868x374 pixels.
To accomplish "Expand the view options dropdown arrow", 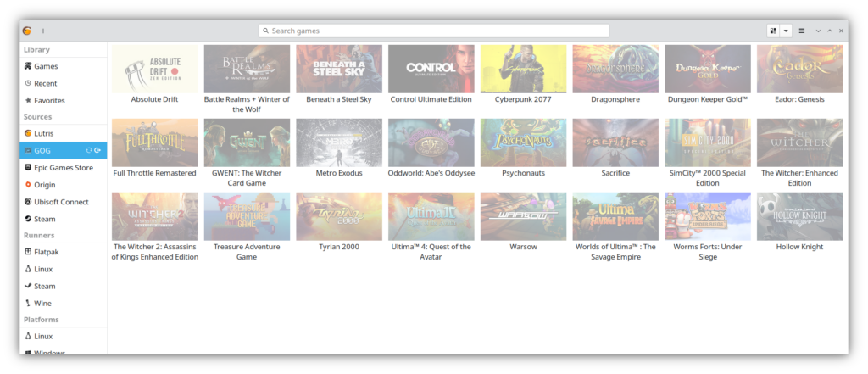I will point(786,31).
